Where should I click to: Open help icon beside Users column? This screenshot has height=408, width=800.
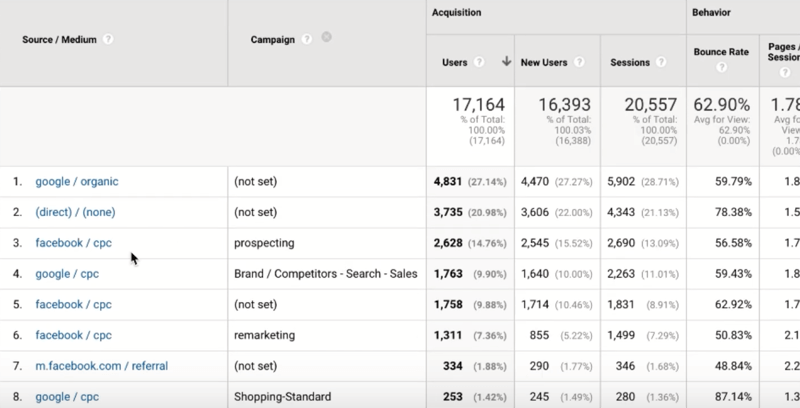click(x=479, y=62)
